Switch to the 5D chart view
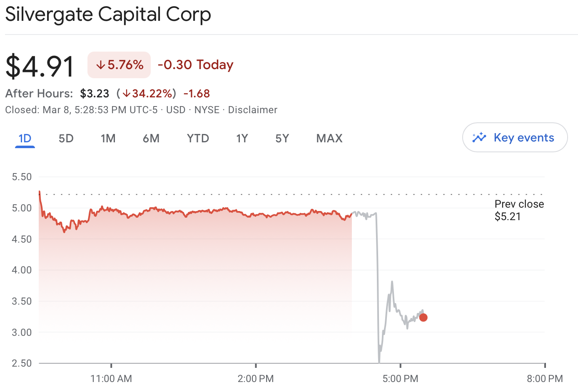The height and width of the screenshot is (392, 578). click(x=66, y=138)
